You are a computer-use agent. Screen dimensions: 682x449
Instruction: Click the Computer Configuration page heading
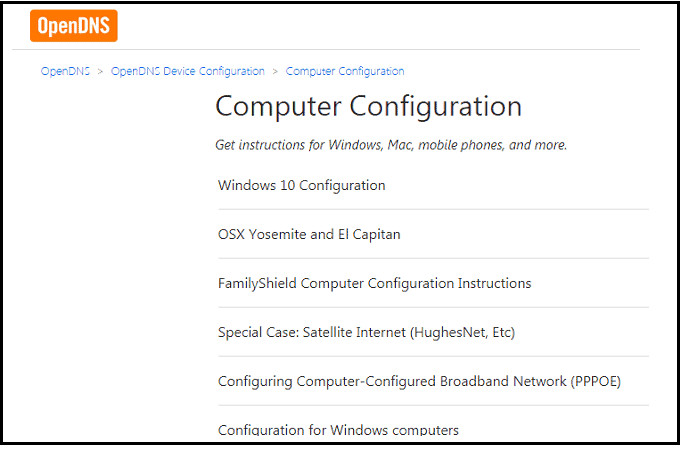(x=368, y=107)
